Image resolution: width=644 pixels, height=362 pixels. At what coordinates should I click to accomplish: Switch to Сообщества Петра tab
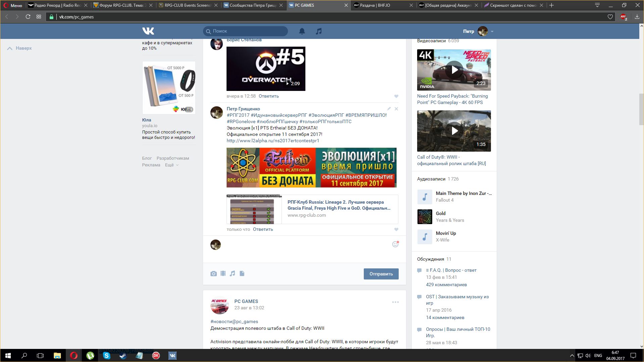coord(253,5)
